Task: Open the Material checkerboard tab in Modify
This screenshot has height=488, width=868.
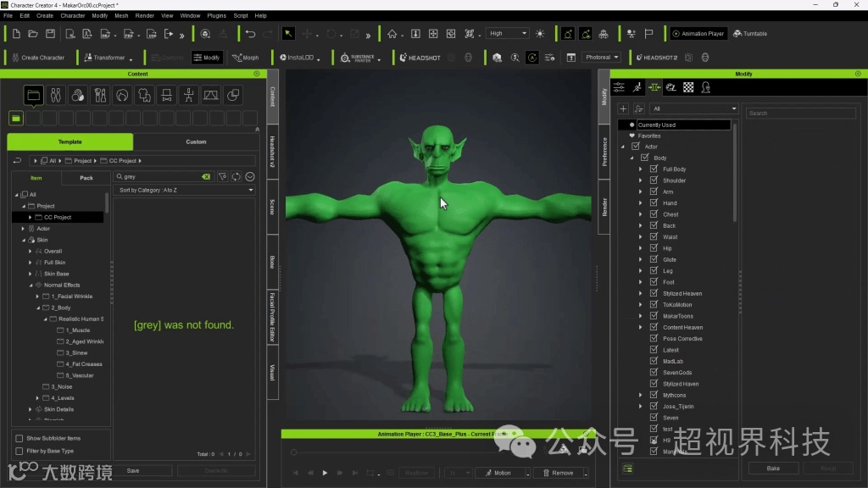Action: coord(688,87)
